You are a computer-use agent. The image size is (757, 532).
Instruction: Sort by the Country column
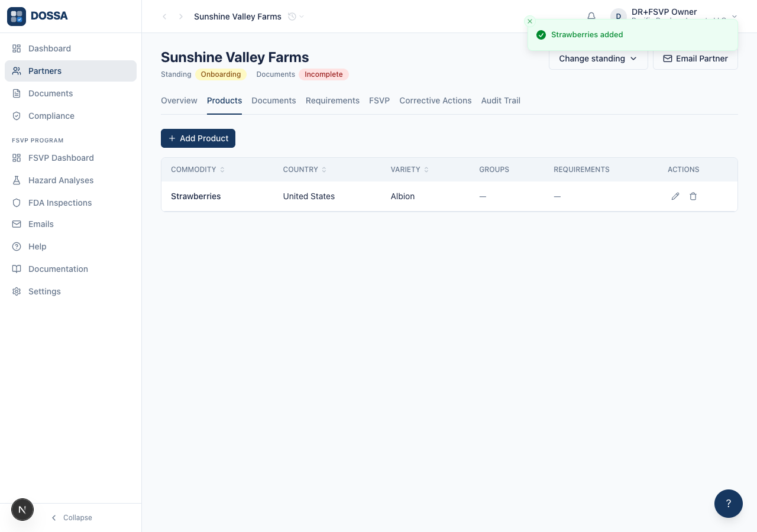(x=305, y=170)
